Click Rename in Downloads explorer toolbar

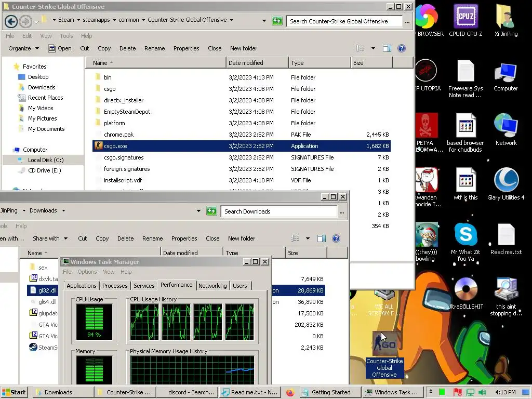click(152, 238)
